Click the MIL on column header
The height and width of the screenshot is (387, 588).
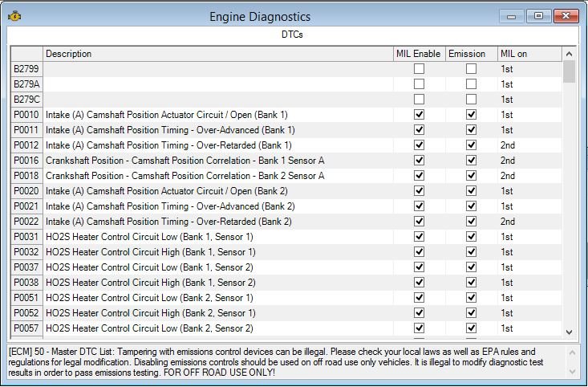tap(529, 54)
